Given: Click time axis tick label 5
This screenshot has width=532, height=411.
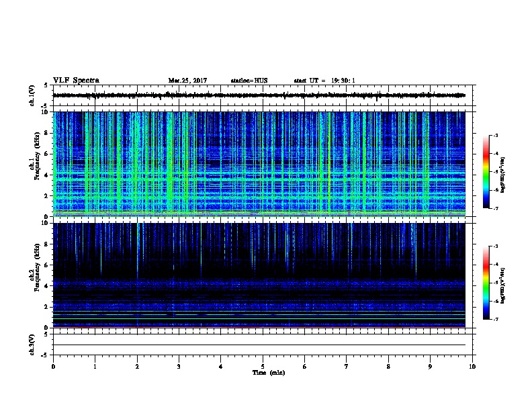Looking at the screenshot, I should coord(263,366).
